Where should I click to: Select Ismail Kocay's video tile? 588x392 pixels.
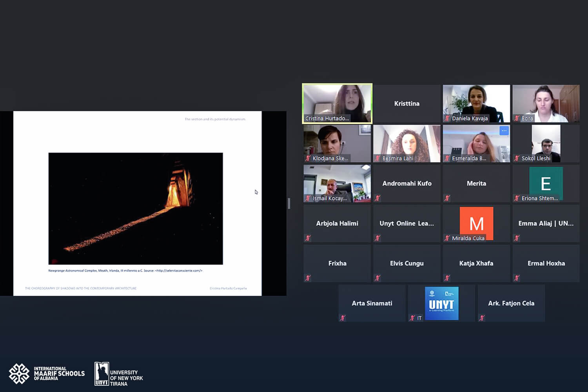pos(337,183)
